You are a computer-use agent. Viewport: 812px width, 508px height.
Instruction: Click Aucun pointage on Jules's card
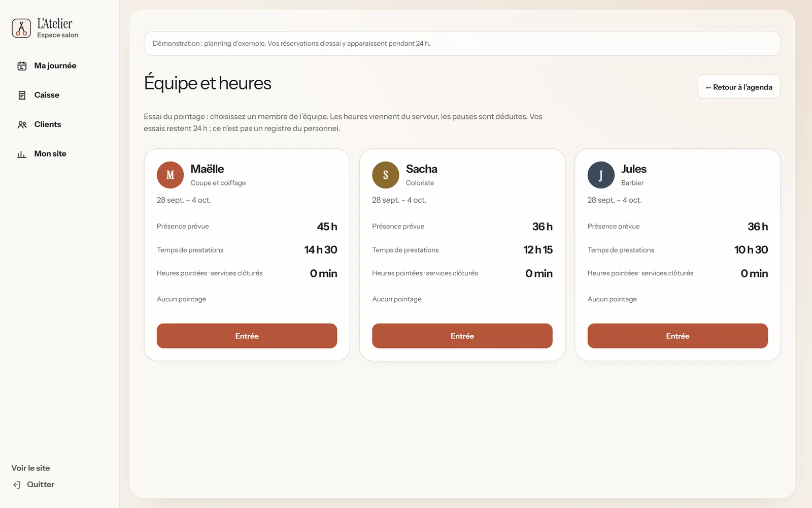tap(612, 299)
